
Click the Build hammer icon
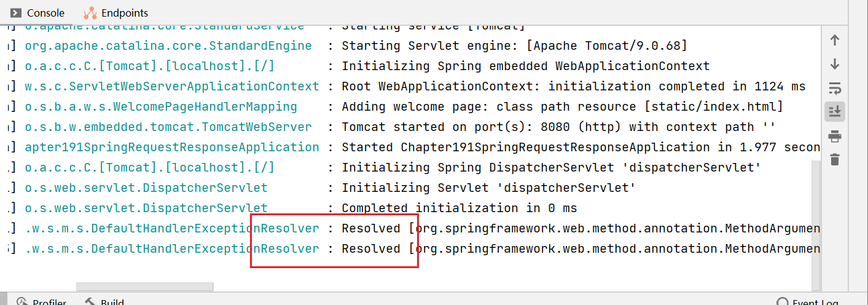tap(90, 301)
